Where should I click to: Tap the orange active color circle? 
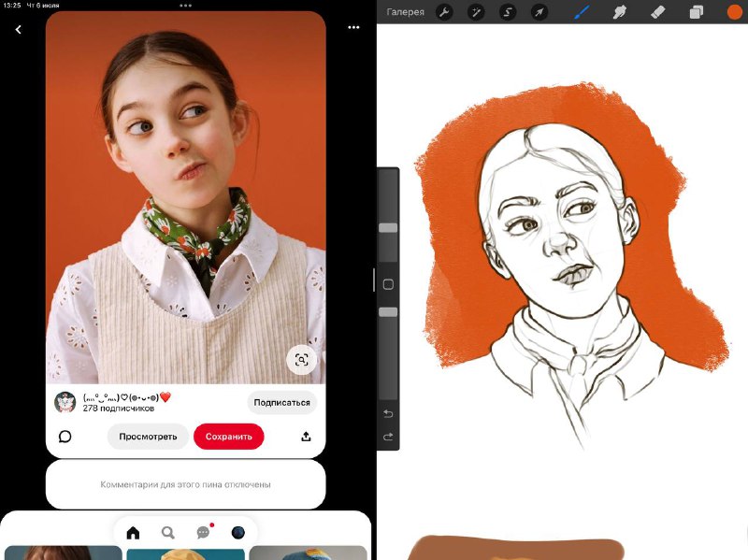tap(735, 12)
